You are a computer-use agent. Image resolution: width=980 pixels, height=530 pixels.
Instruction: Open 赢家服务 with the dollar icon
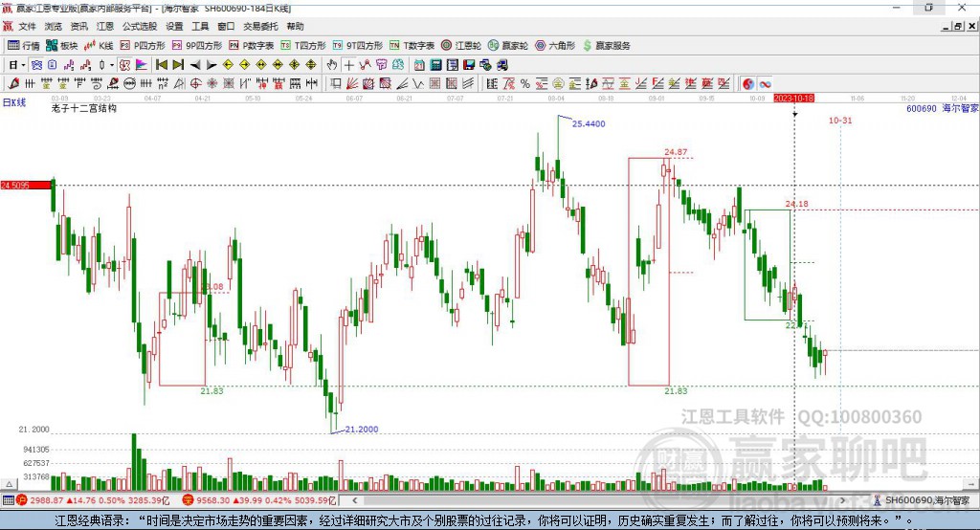pos(606,46)
